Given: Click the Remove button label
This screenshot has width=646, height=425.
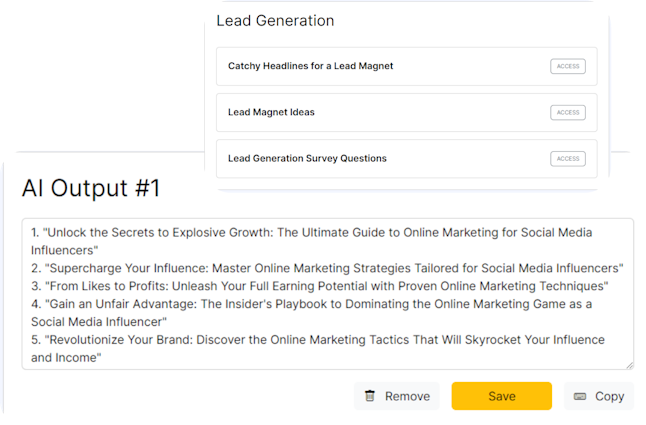Looking at the screenshot, I should pyautogui.click(x=407, y=396).
